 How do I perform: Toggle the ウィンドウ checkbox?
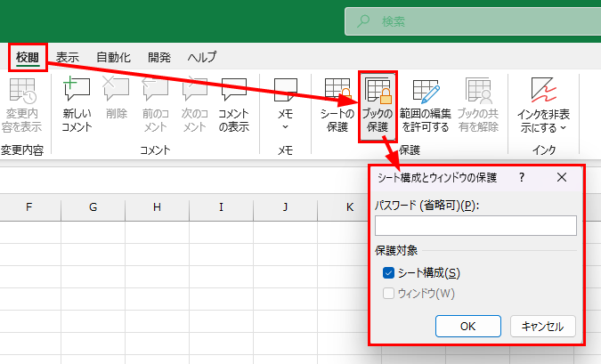pos(389,294)
